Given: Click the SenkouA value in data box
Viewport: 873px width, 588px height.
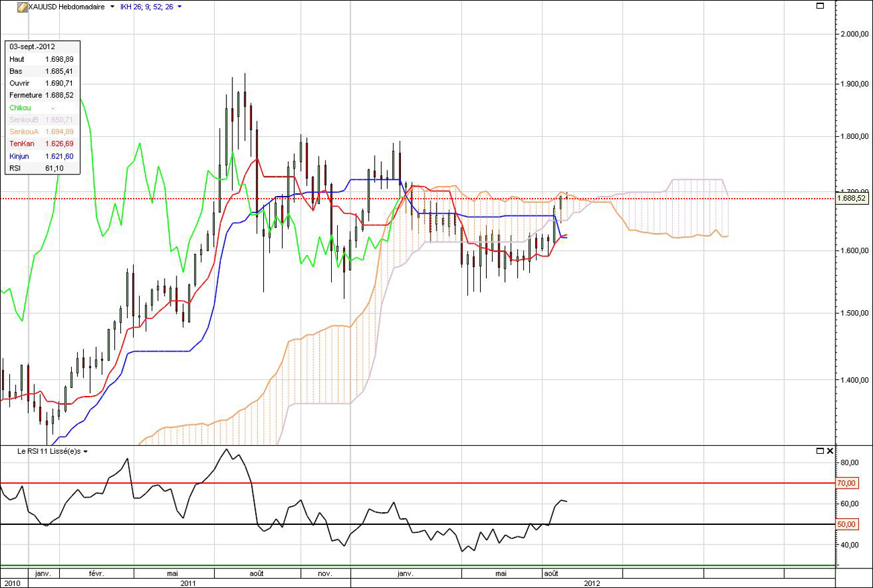Looking at the screenshot, I should point(59,132).
